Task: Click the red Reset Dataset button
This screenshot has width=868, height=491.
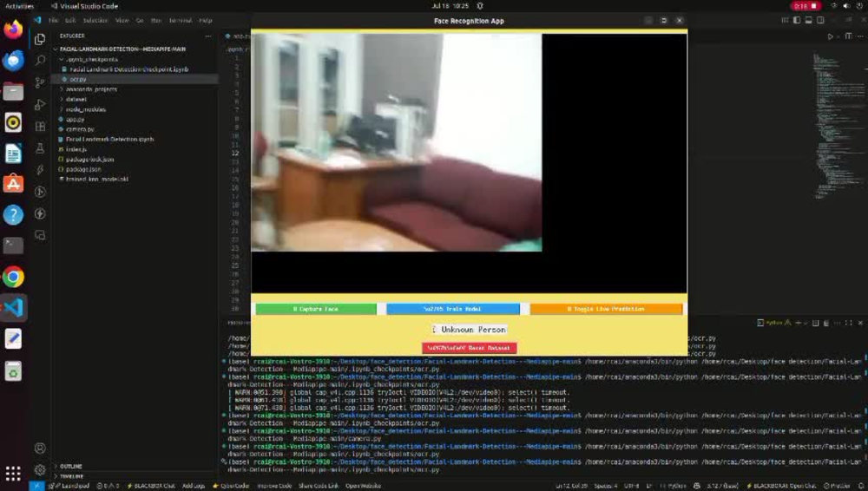Action: coord(469,348)
